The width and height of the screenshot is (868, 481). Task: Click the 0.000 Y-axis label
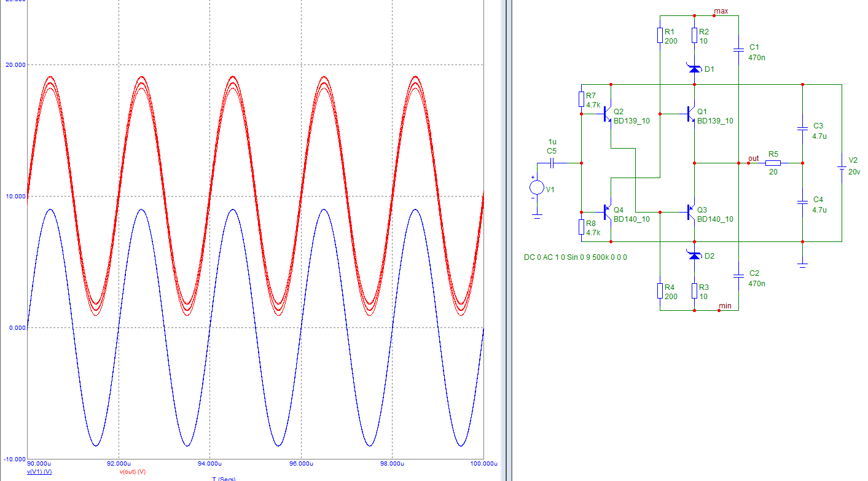pyautogui.click(x=16, y=327)
